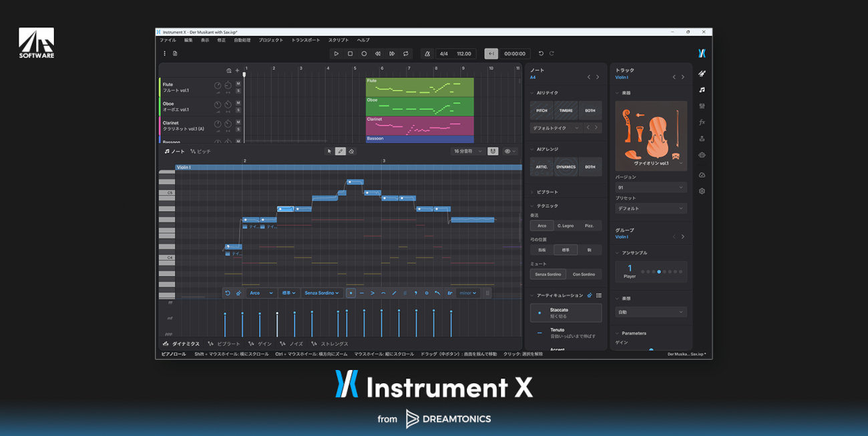Image resolution: width=868 pixels, height=436 pixels.
Task: Open the 編集 menu
Action: click(x=188, y=40)
